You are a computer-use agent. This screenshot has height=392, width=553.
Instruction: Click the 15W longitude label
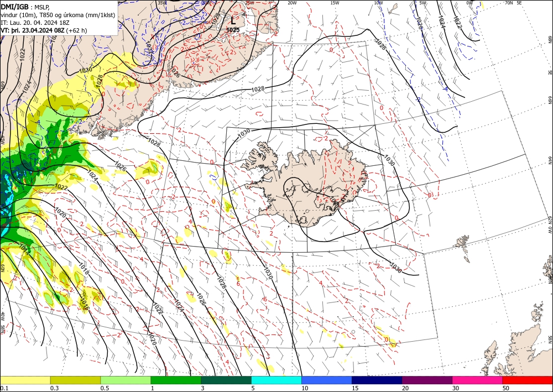point(335,3)
